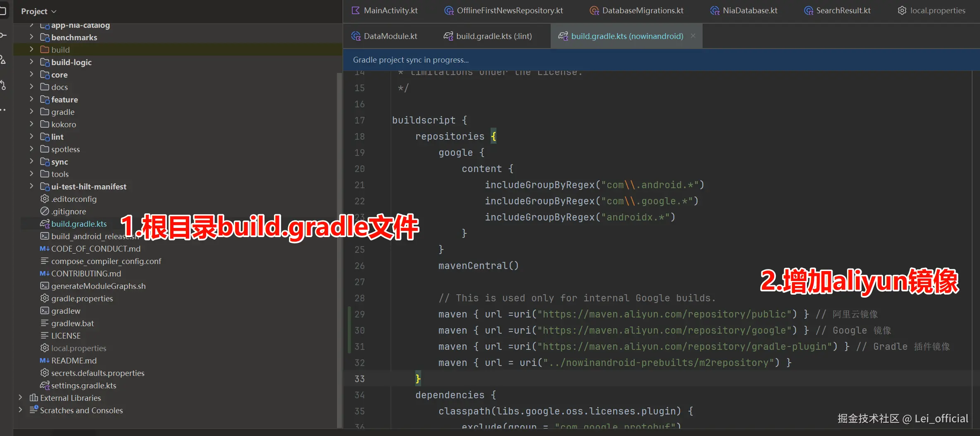
Task: Expand the External Libraries node
Action: [20, 397]
